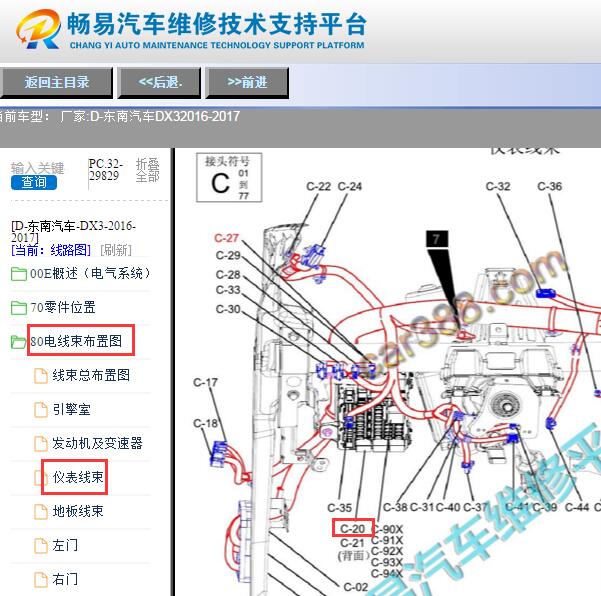601x596 pixels.
Task: Go forward with >>前进 button
Action: pyautogui.click(x=247, y=82)
